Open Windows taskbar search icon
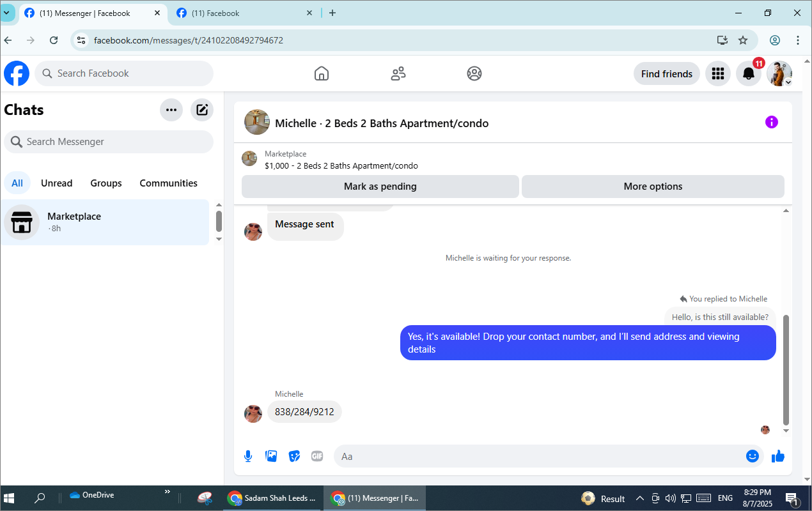Viewport: 812px width, 511px height. click(x=40, y=498)
